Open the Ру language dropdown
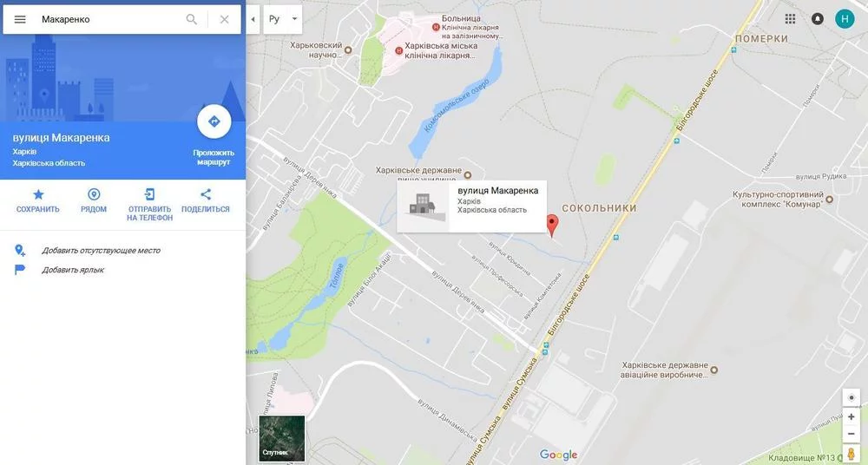The height and width of the screenshot is (465, 868). click(x=283, y=19)
